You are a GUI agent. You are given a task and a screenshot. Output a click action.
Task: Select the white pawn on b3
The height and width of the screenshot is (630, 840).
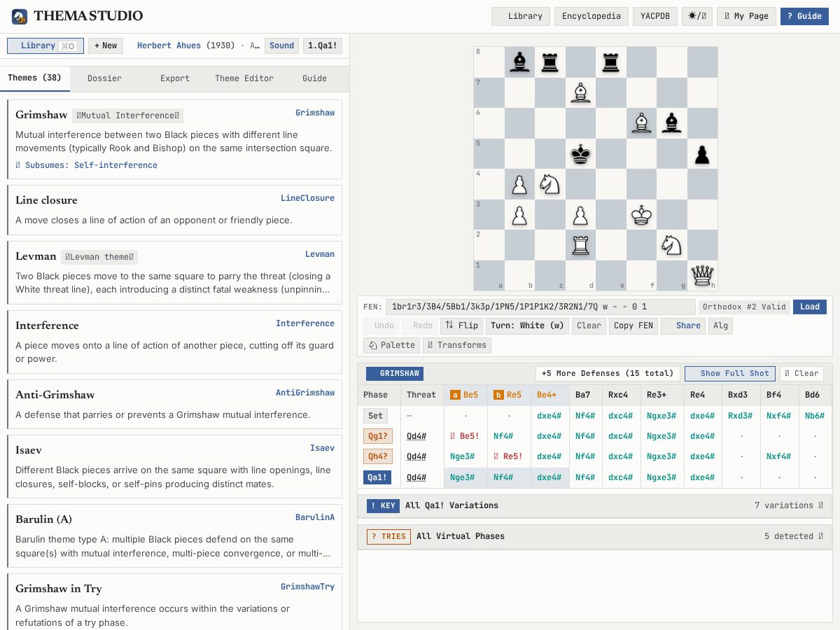[519, 215]
